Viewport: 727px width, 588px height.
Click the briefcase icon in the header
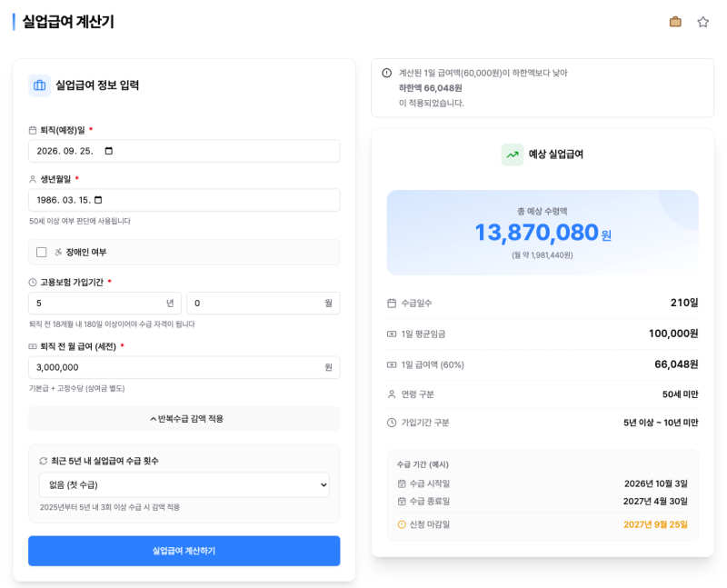(x=675, y=22)
